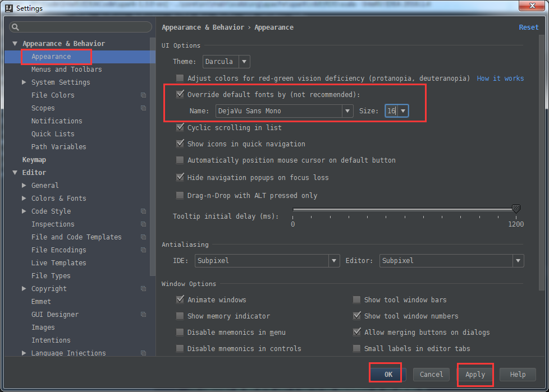Viewport: 549px width, 392px height.
Task: Click the OK button
Action: point(388,375)
